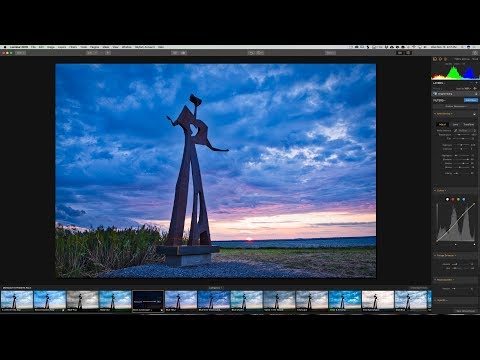This screenshot has height=360, width=480.
Task: Collapse the Raw Develop filter section
Action: tap(435, 114)
